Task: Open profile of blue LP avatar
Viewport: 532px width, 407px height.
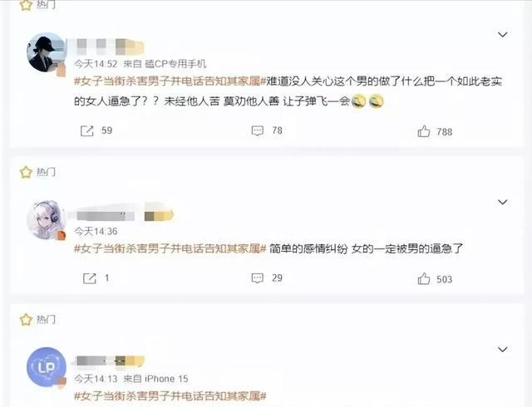Action: point(47,367)
